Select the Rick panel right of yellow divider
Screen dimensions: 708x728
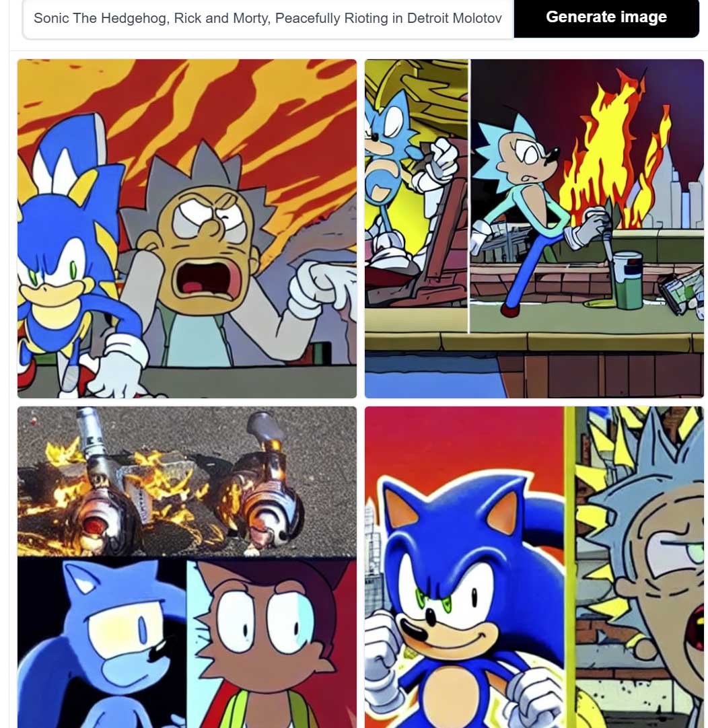click(640, 567)
